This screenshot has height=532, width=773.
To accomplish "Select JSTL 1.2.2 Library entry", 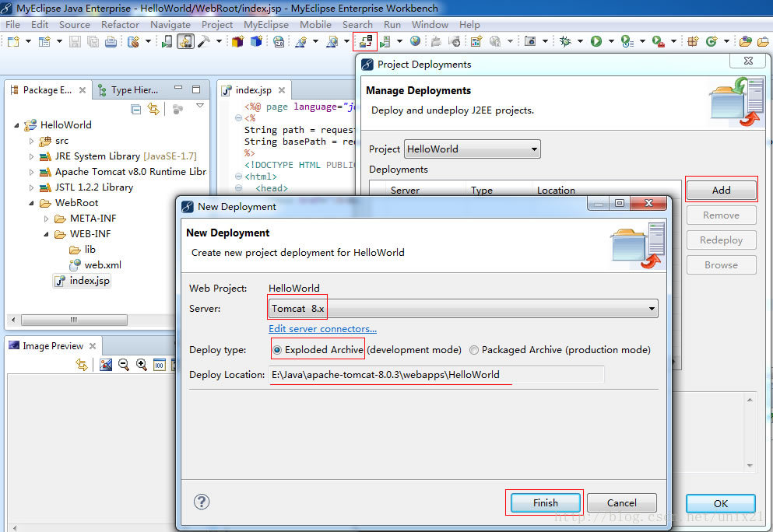I will point(86,187).
